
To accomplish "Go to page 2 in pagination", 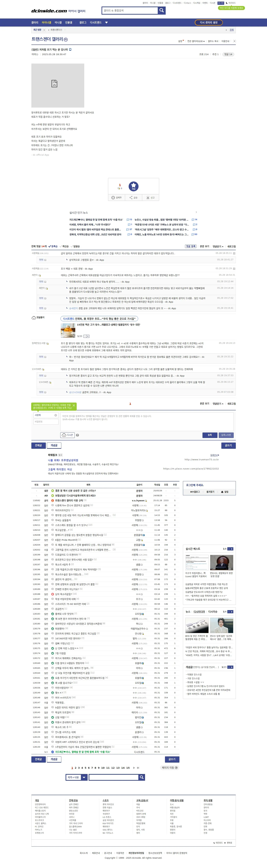I will 76,768.
